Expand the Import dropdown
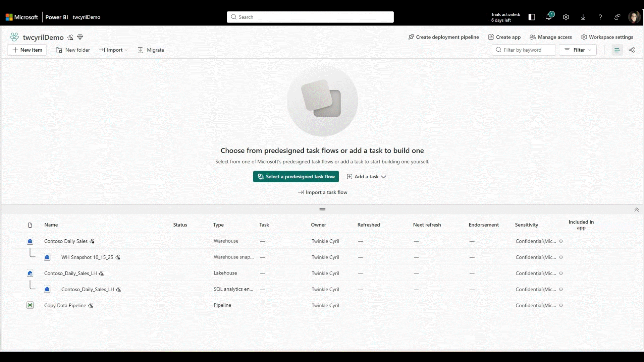 pos(114,50)
